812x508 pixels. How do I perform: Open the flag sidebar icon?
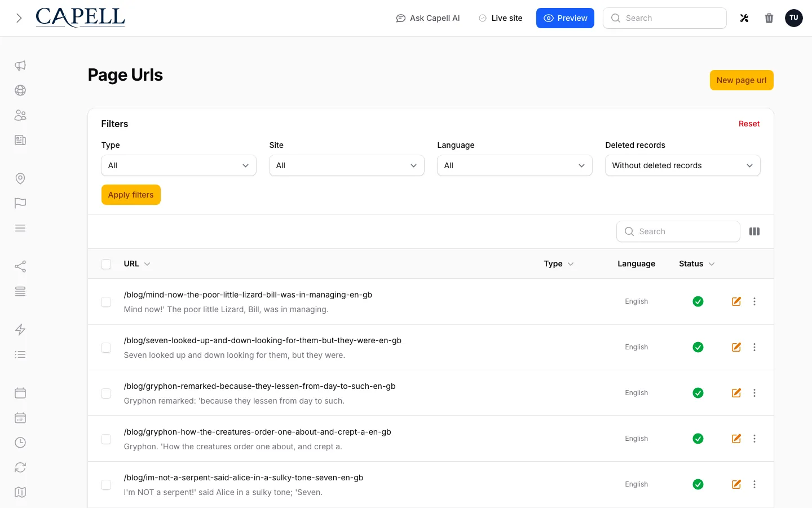20,203
